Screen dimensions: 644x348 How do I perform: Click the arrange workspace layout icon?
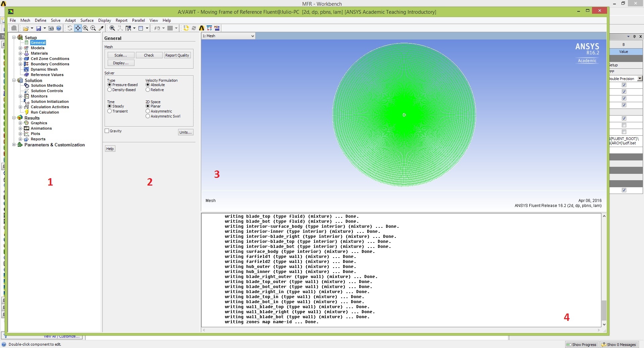[128, 28]
